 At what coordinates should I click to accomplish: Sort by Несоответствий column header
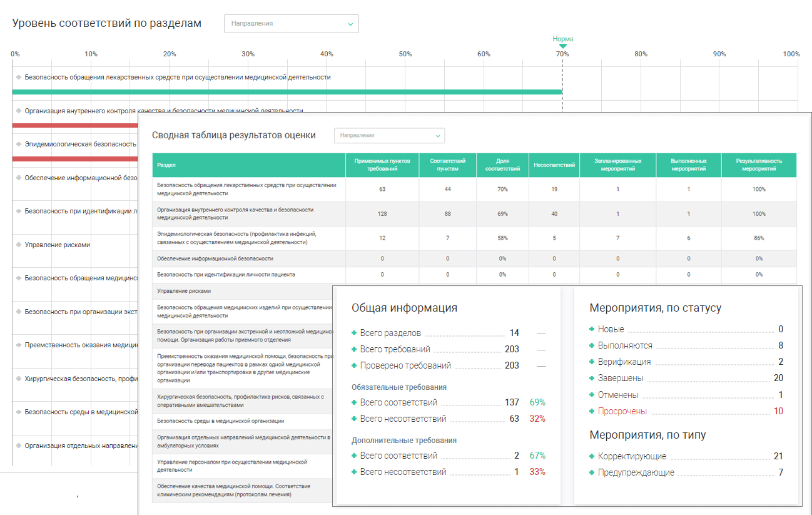point(554,165)
